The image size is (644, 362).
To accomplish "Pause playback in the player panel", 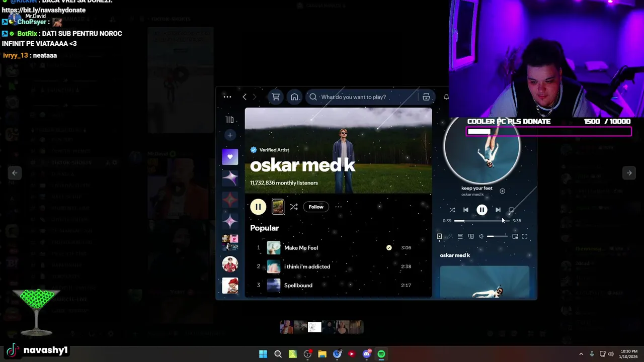I will coord(482,210).
